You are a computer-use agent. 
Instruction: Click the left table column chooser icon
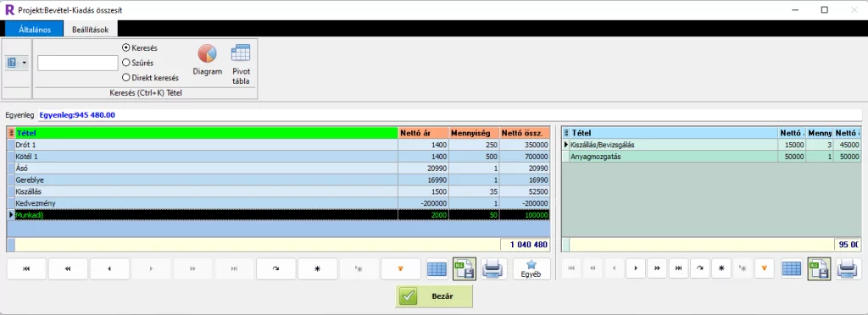click(x=11, y=133)
